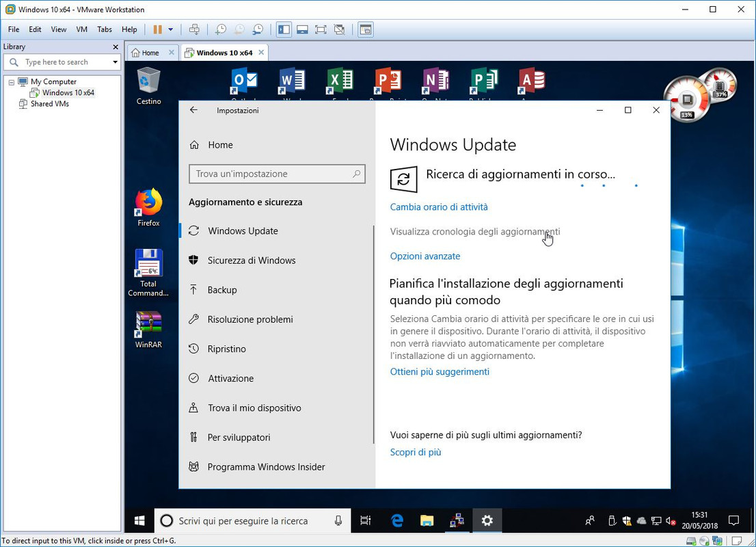This screenshot has height=547, width=756.
Task: Switch to the Home tab
Action: click(x=150, y=53)
